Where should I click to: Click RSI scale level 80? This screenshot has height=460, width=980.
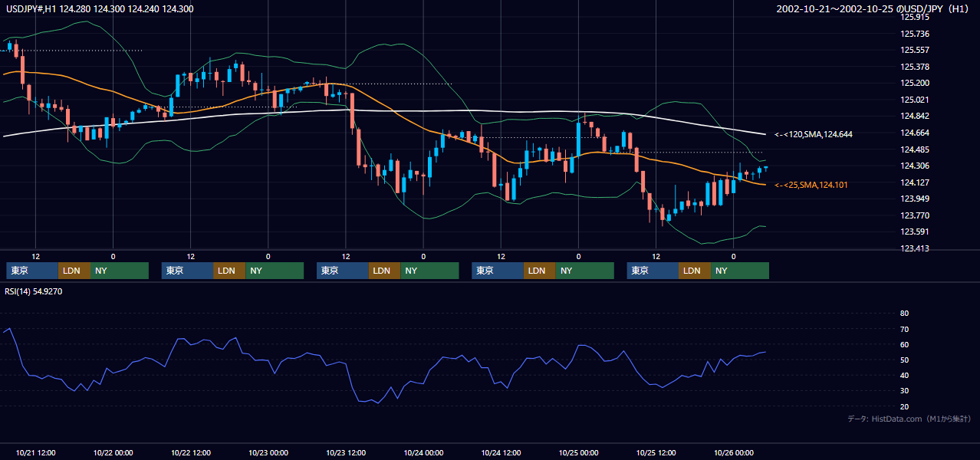[x=904, y=314]
